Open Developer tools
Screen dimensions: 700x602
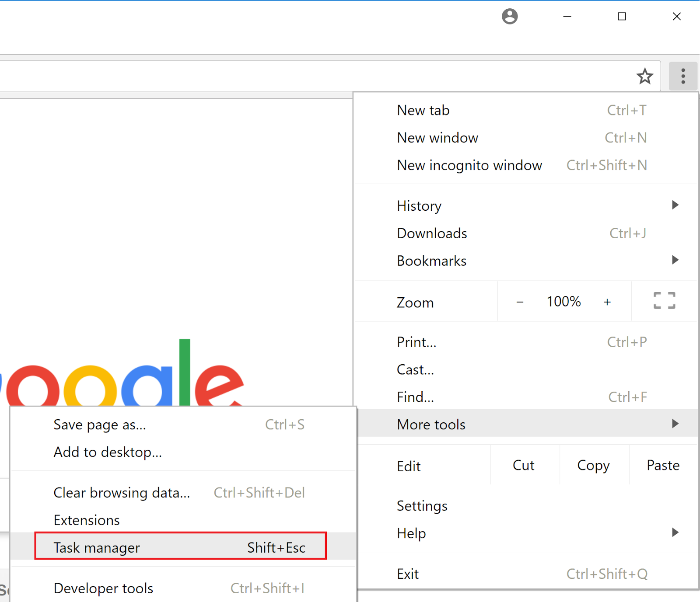click(x=103, y=588)
